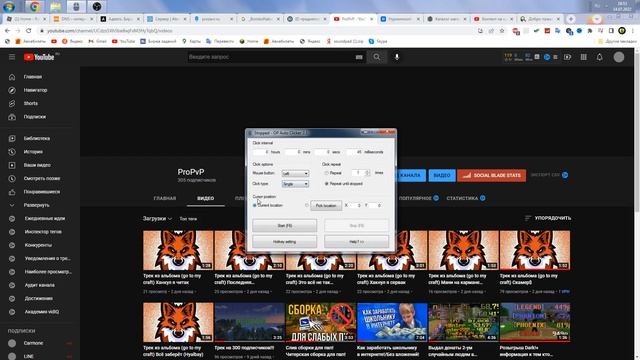The width and height of the screenshot is (640, 360).
Task: Open the account avatar menu
Action: (x=619, y=57)
